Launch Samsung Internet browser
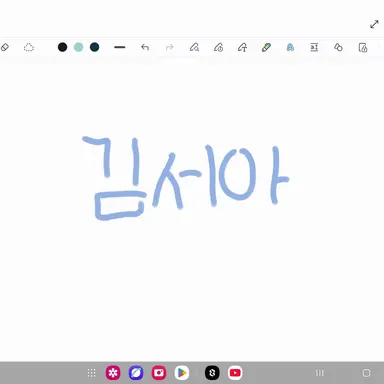This screenshot has width=384, height=384. coord(136,373)
